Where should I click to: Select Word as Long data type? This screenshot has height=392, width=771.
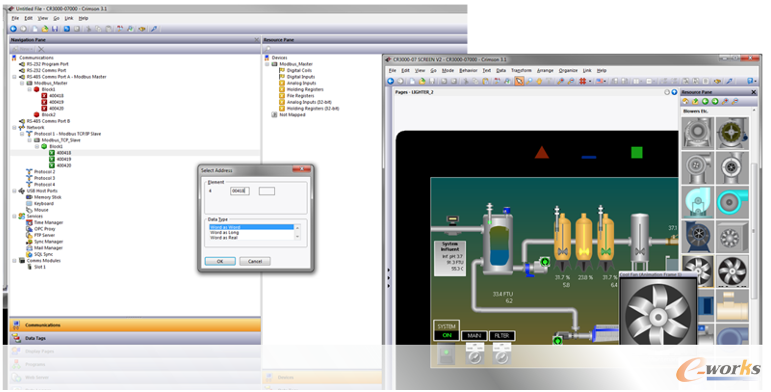click(x=225, y=232)
